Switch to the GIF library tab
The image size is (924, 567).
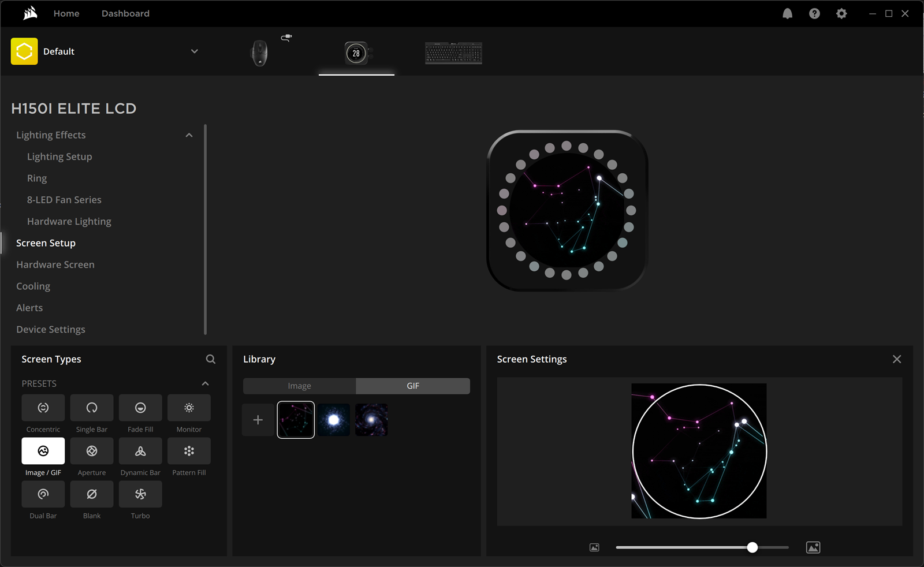tap(413, 386)
